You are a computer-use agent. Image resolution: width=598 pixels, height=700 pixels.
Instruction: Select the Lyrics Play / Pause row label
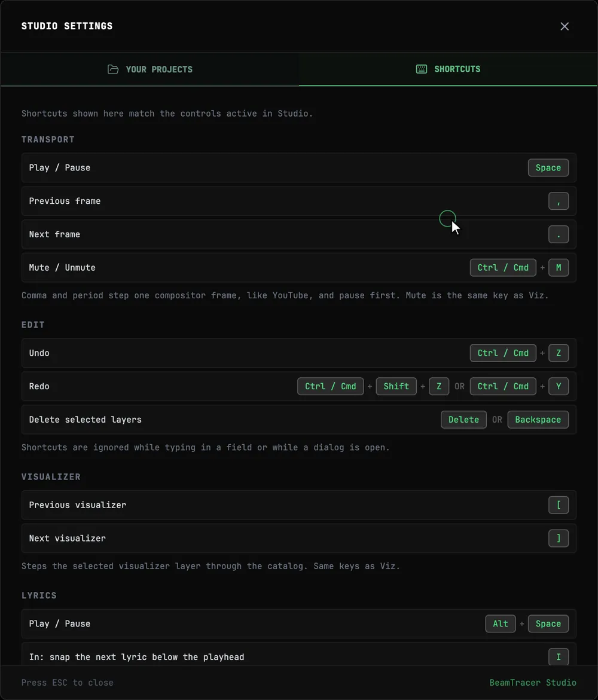click(x=59, y=623)
